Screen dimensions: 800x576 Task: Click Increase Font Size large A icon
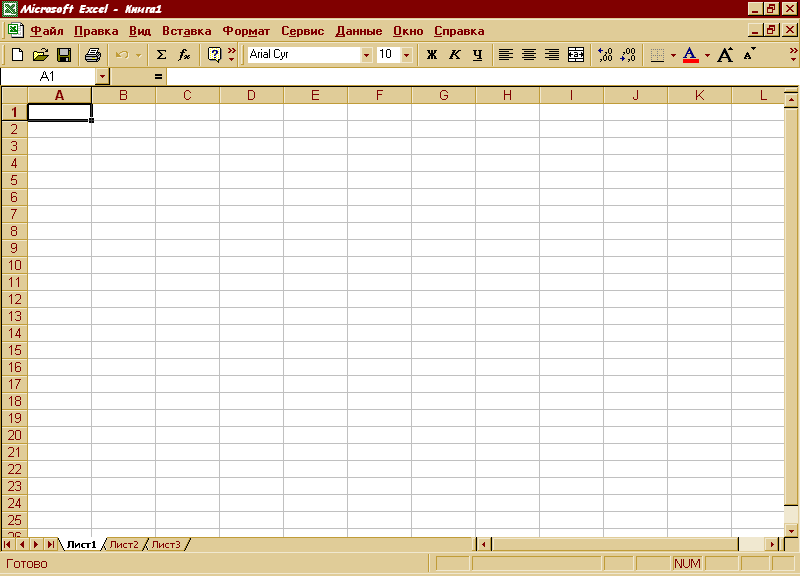pos(725,55)
